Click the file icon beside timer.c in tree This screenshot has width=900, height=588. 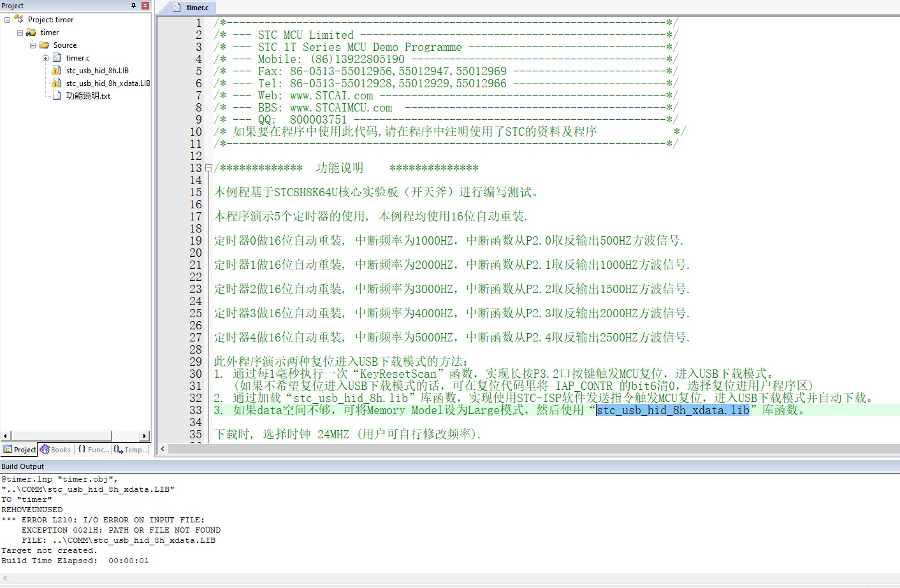point(56,58)
